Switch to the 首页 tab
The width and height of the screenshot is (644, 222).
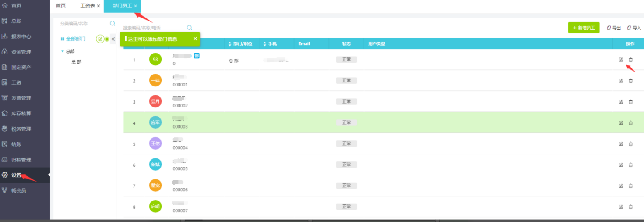pos(61,6)
